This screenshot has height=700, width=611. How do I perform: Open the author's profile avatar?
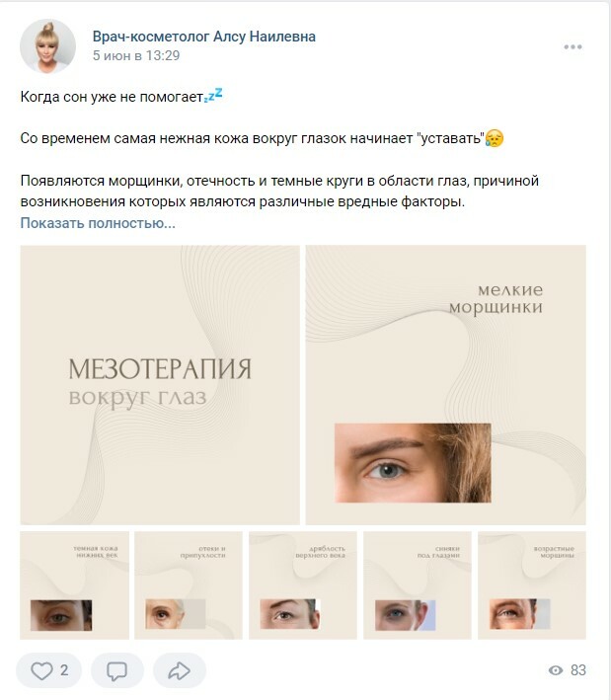tap(47, 46)
